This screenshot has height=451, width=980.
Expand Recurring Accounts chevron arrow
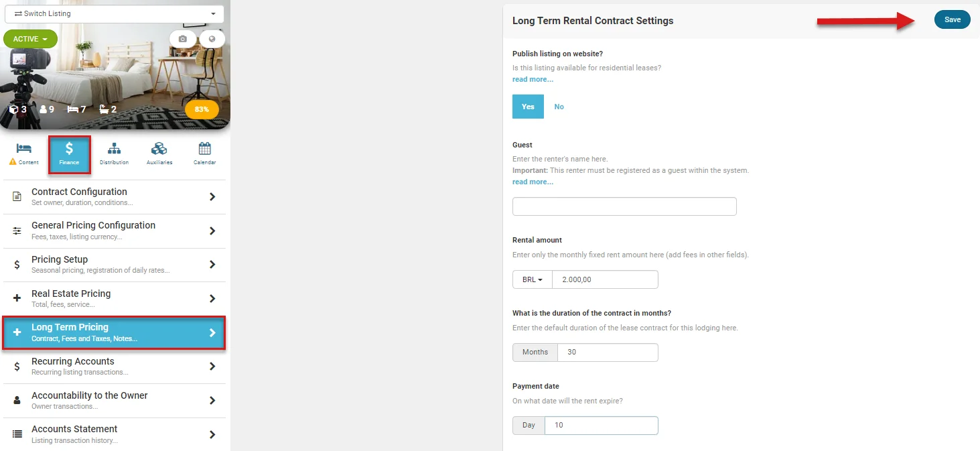pyautogui.click(x=212, y=367)
